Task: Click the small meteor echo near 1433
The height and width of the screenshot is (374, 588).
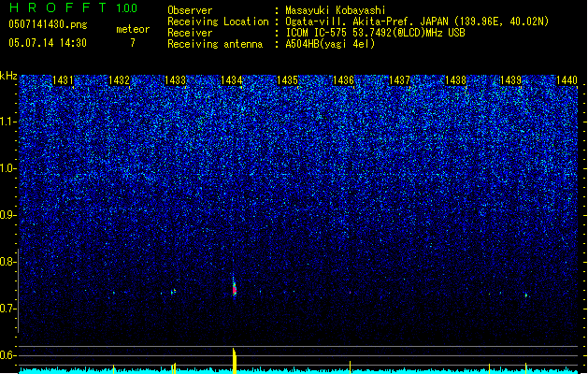Action: pyautogui.click(x=173, y=292)
